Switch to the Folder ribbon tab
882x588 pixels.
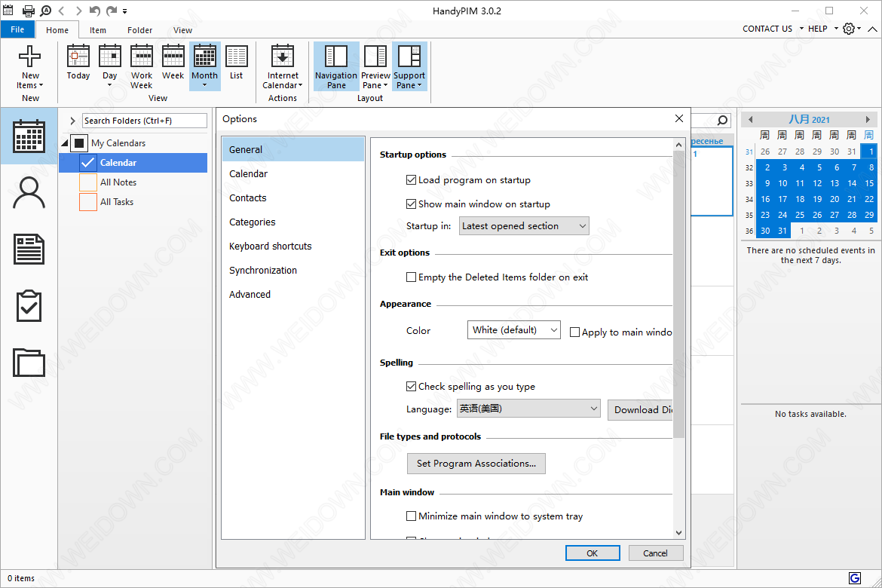[139, 30]
